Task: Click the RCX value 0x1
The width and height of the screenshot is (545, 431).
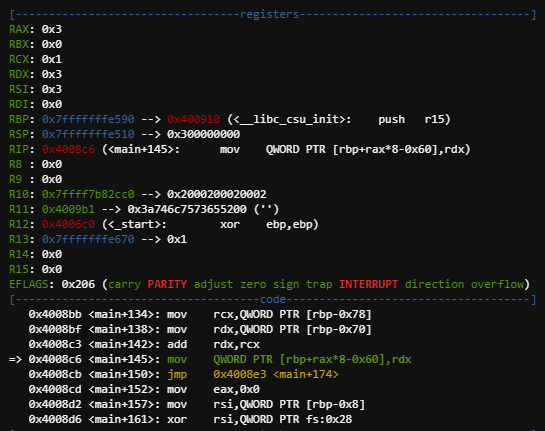Action: [52, 59]
